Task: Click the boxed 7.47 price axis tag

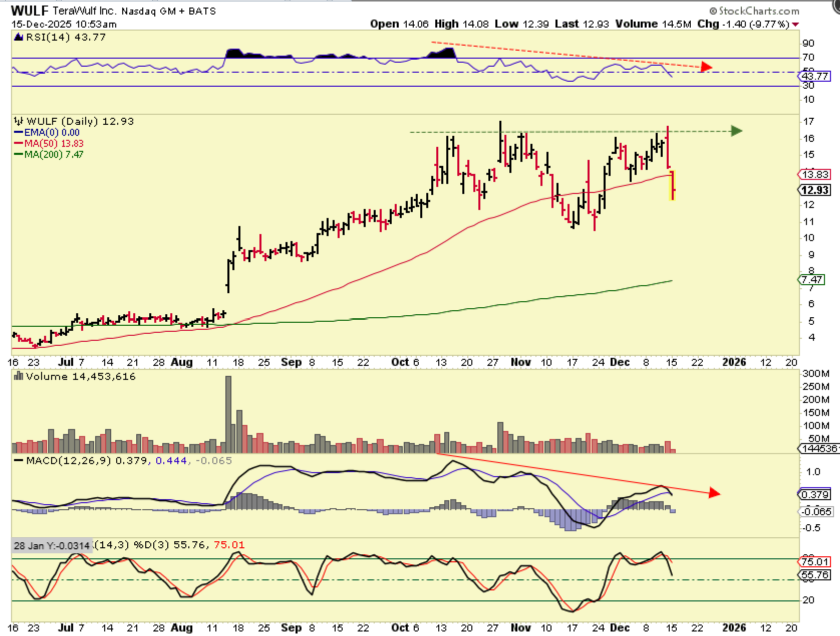Action: pyautogui.click(x=811, y=280)
